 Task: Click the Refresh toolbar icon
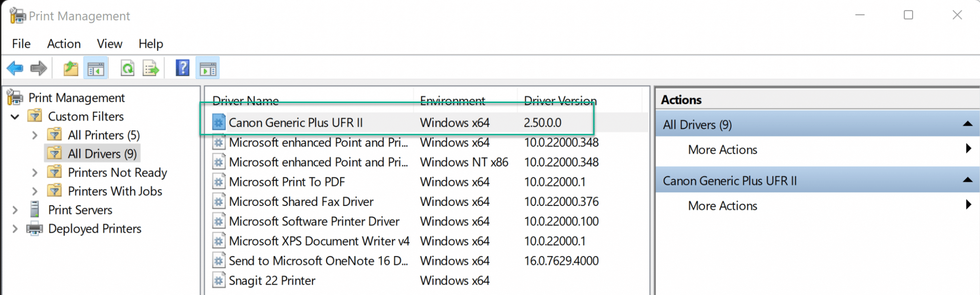click(x=127, y=68)
